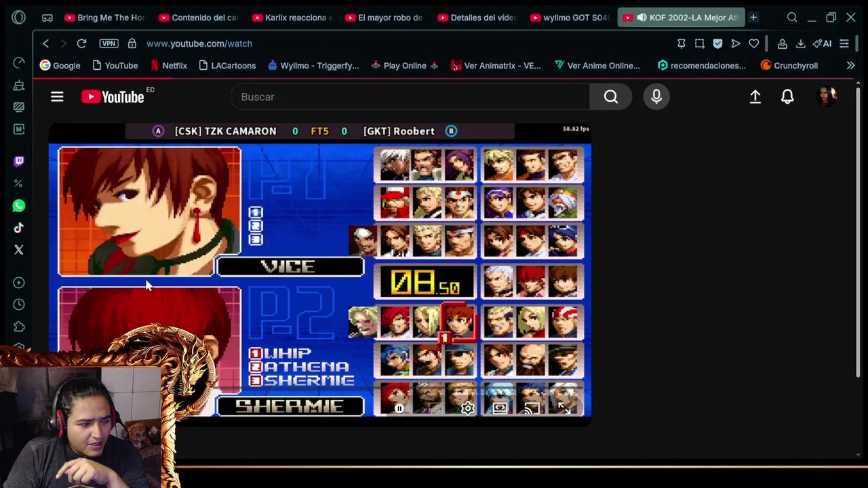View site security via the padlock icon
Image resolution: width=868 pixels, height=488 pixels.
click(132, 43)
